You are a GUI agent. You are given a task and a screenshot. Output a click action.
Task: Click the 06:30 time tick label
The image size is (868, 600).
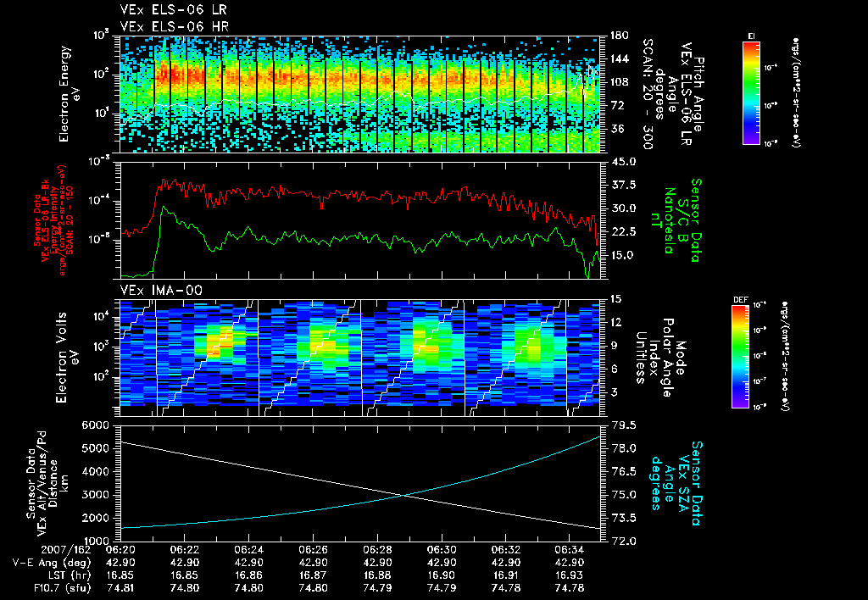(441, 552)
